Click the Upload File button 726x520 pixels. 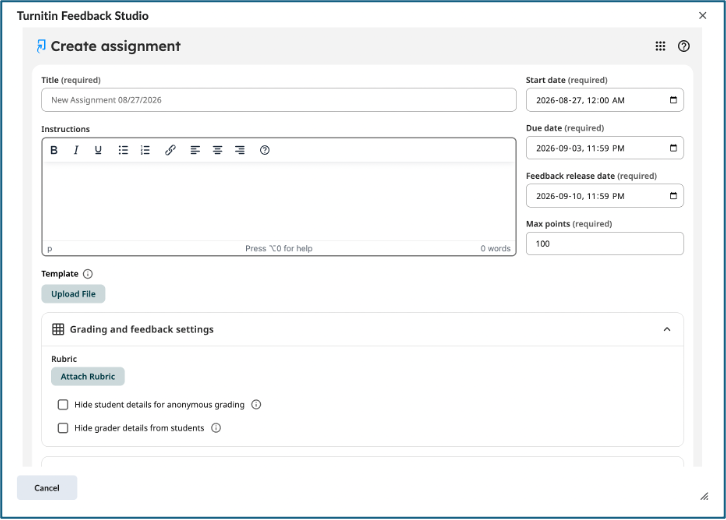coord(73,294)
